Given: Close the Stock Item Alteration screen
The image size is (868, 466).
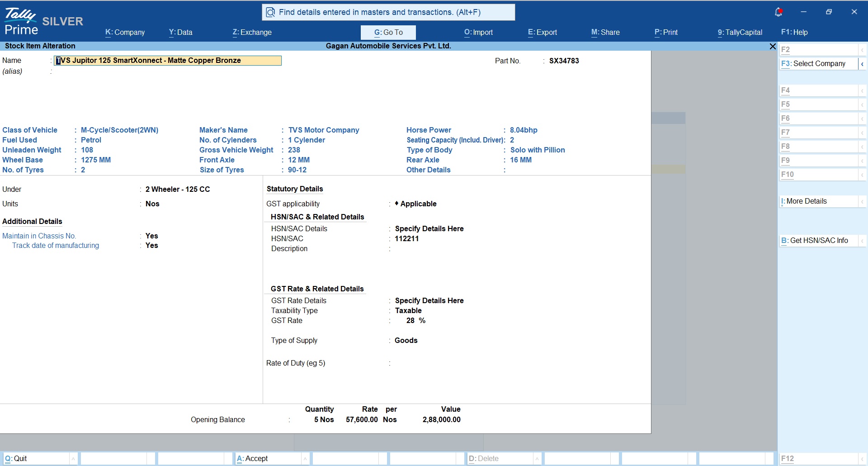Looking at the screenshot, I should pyautogui.click(x=773, y=46).
